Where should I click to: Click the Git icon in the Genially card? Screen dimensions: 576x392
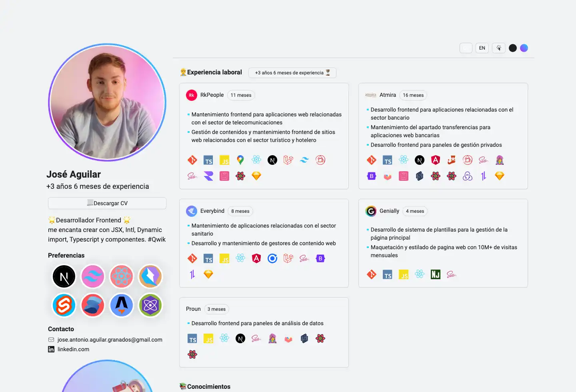point(372,274)
